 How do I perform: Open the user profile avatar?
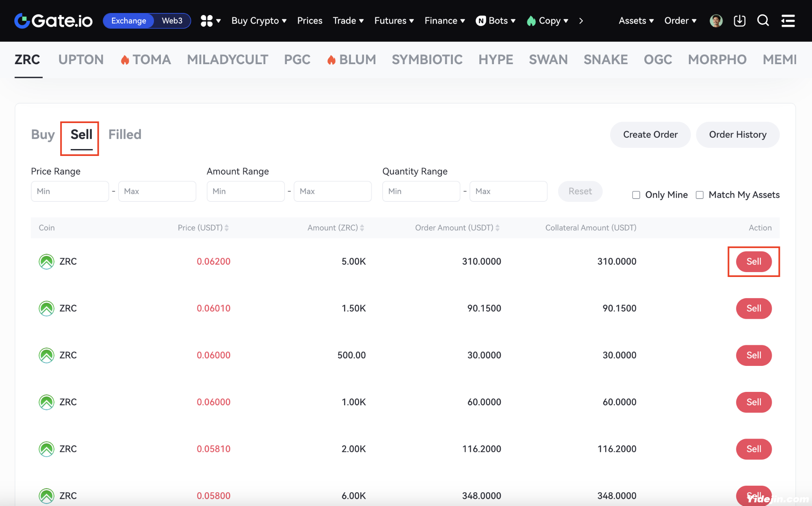click(716, 21)
